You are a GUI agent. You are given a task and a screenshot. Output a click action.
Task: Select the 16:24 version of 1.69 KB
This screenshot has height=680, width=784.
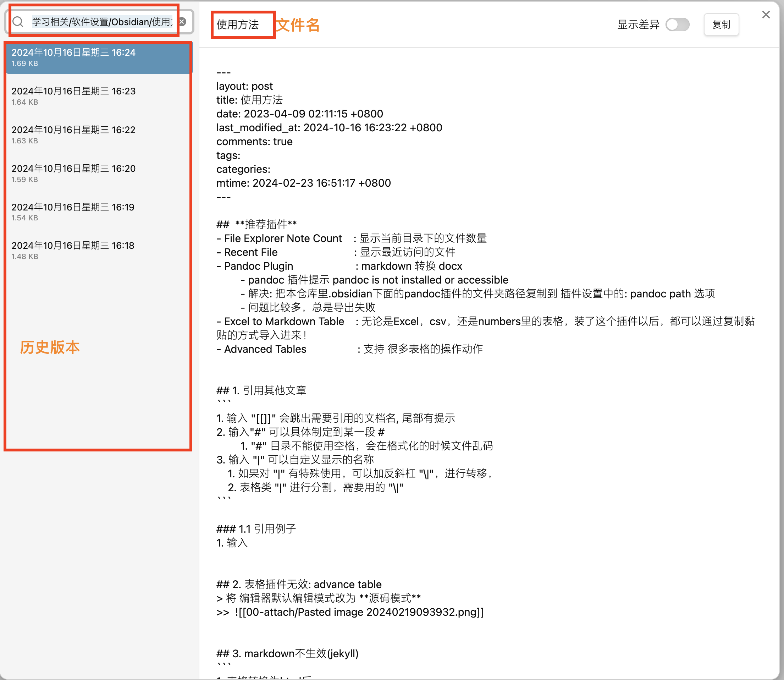99,57
